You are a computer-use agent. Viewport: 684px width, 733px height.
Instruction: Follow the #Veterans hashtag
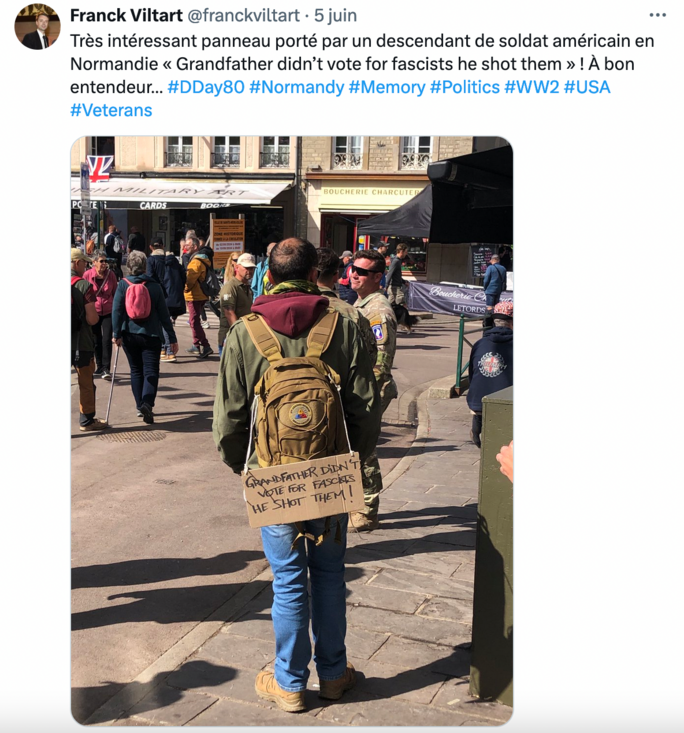111,110
